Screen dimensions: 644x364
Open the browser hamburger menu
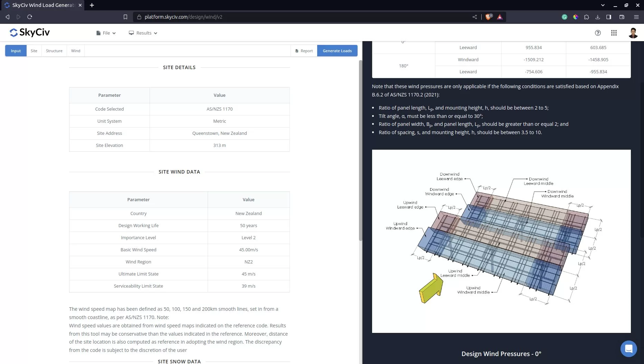(x=636, y=17)
